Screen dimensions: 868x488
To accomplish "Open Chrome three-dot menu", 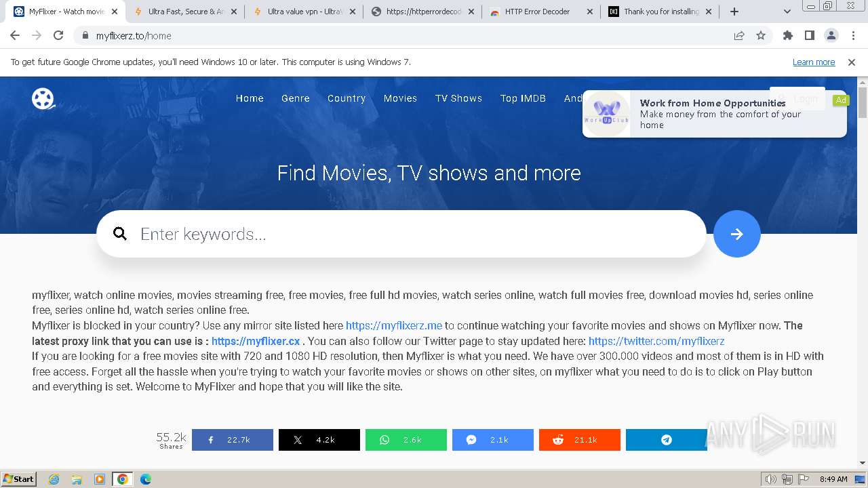I will click(x=853, y=35).
